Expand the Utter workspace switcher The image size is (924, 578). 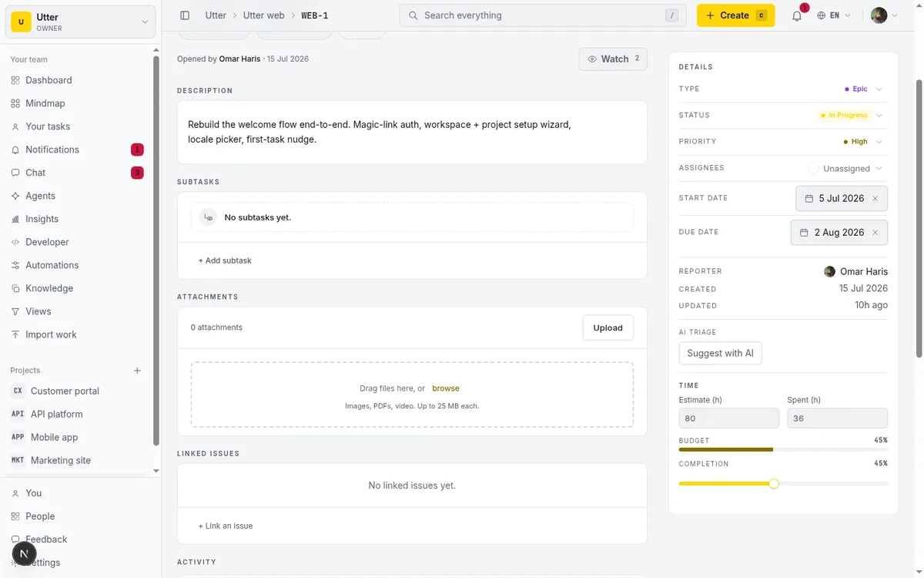click(x=81, y=22)
